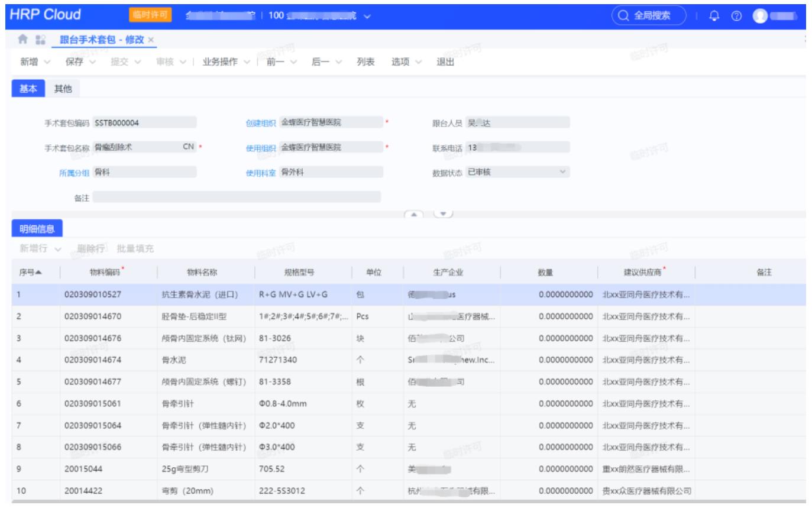812x508 pixels.
Task: Switch to the 基本 tab
Action: click(27, 88)
